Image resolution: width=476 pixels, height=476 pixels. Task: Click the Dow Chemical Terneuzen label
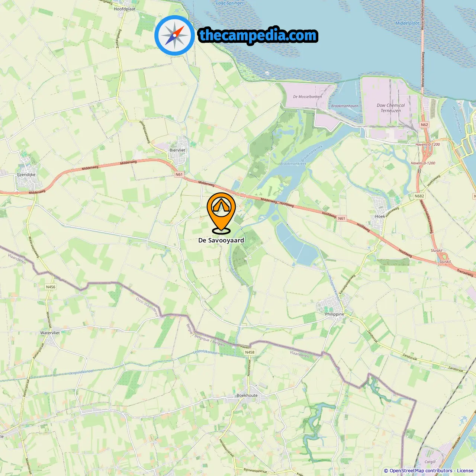point(391,108)
